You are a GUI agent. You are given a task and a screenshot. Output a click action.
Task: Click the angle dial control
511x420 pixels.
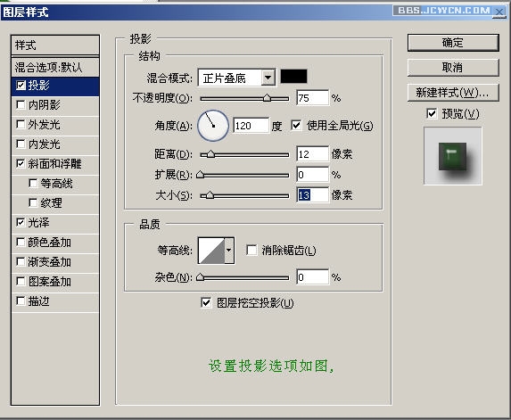coord(213,126)
